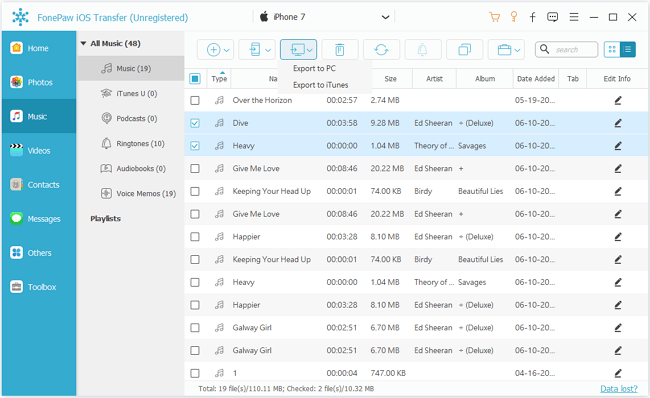Open the Messages sidebar tab

pyautogui.click(x=39, y=218)
